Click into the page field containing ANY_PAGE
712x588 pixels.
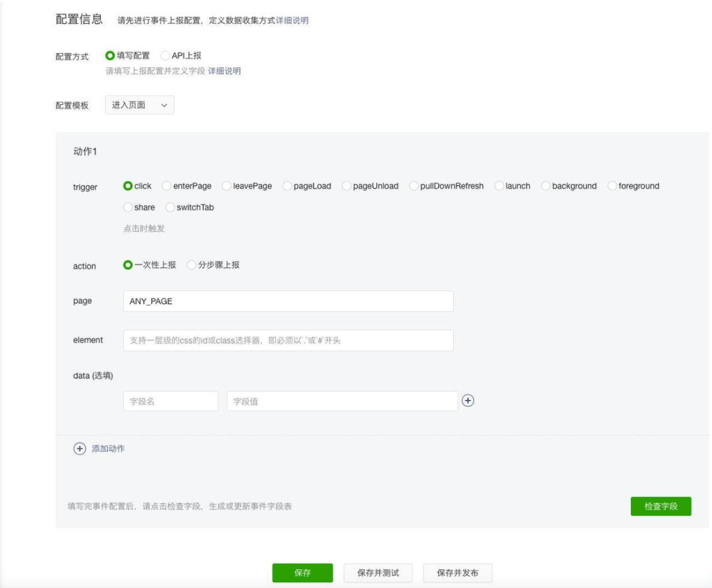click(288, 301)
